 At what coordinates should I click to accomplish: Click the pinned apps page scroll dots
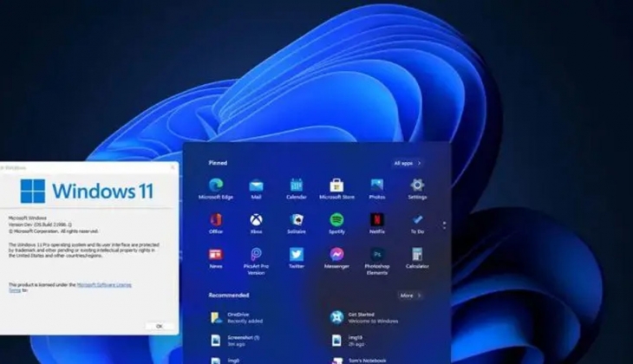pos(444,225)
